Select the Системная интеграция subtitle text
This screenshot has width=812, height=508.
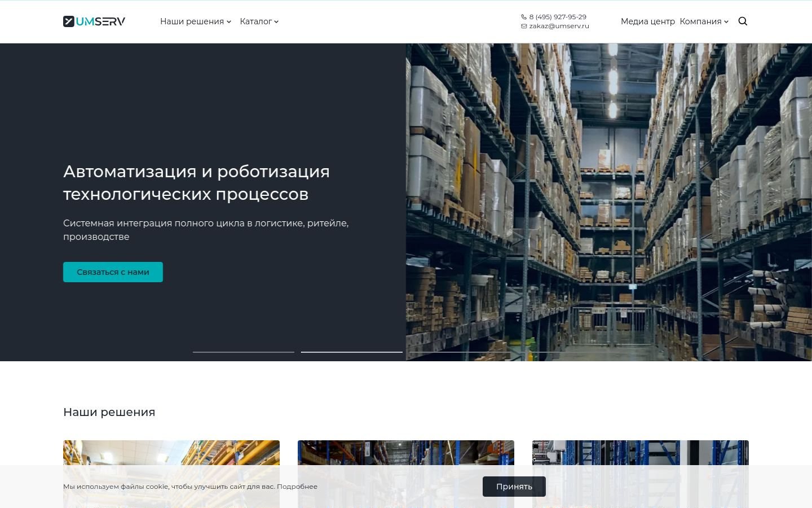pyautogui.click(x=206, y=230)
